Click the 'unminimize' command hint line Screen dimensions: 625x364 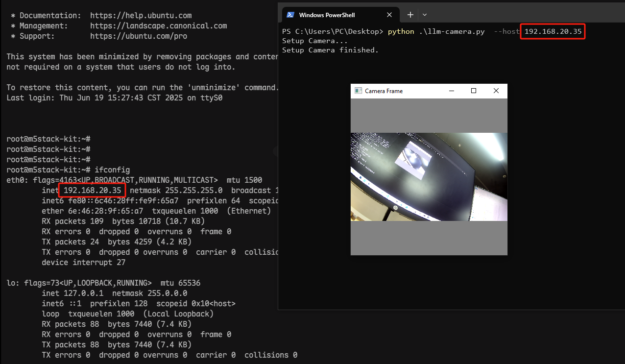143,88
